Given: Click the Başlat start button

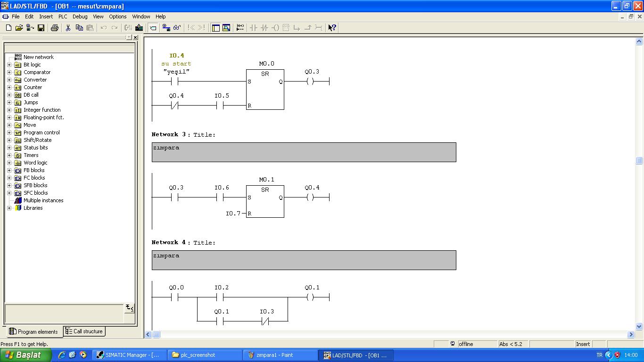Looking at the screenshot, I should click(x=25, y=355).
